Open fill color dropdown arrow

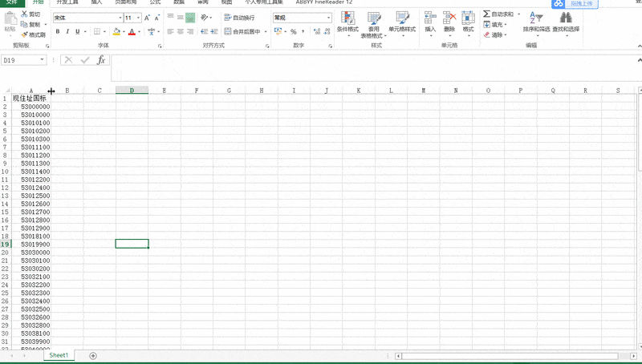(x=124, y=31)
